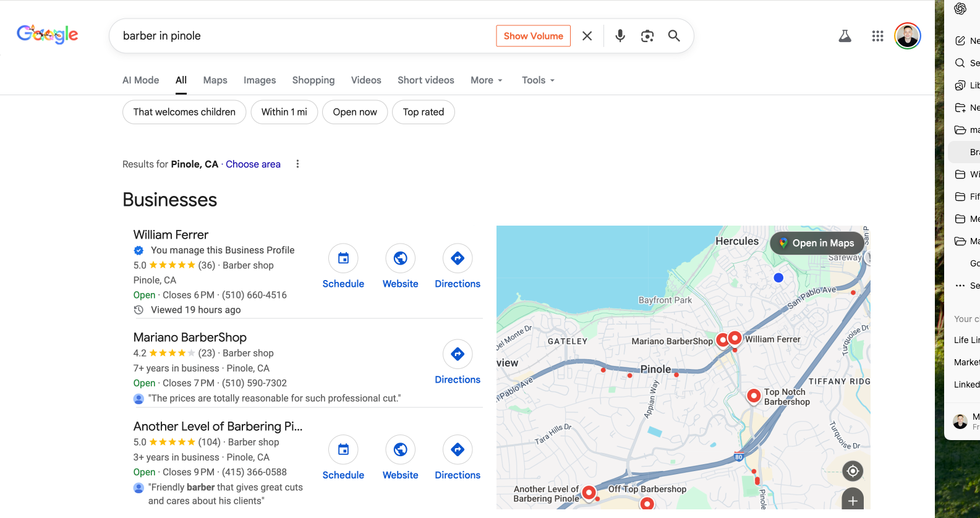Open Search Labs flask icon
This screenshot has height=518, width=980.
tap(845, 36)
